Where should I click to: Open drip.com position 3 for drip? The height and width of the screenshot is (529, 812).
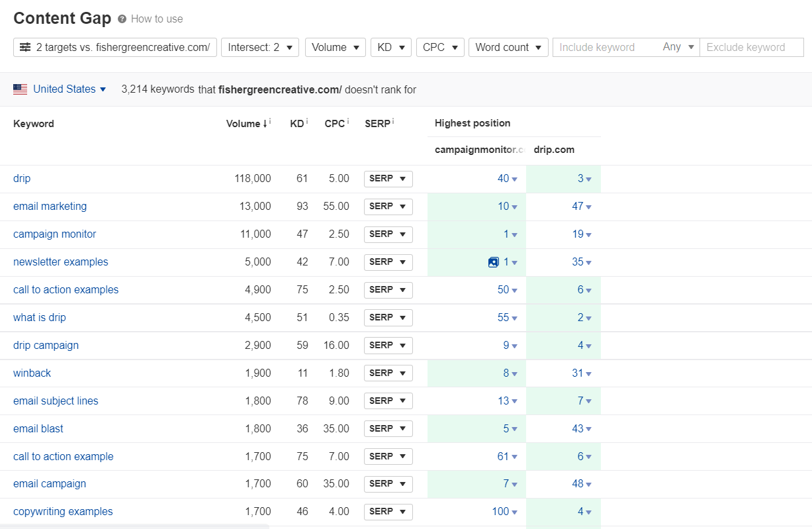point(584,179)
